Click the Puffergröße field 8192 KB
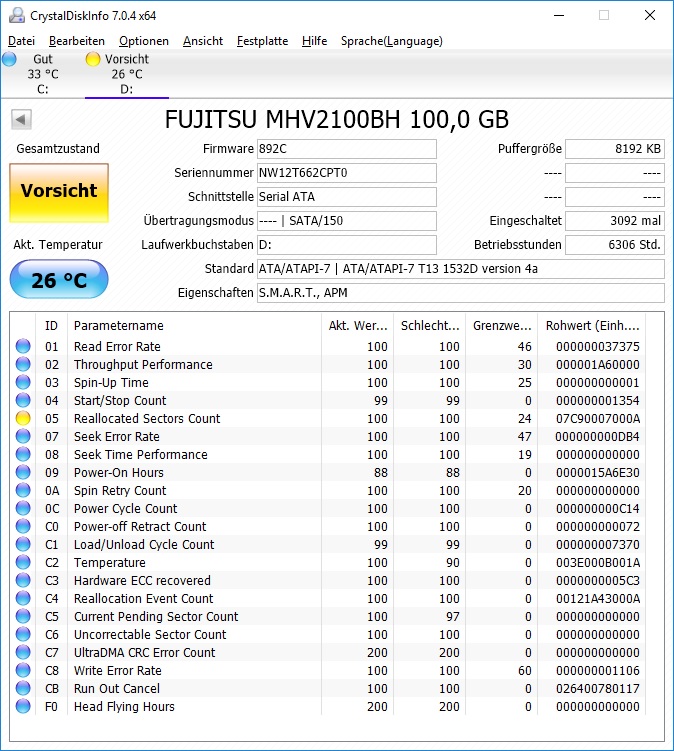The width and height of the screenshot is (674, 751). click(x=615, y=149)
